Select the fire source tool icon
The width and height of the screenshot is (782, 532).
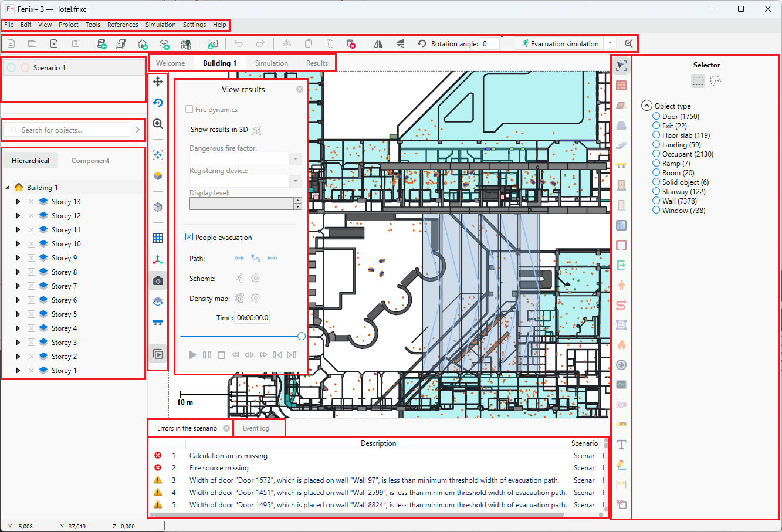(621, 345)
